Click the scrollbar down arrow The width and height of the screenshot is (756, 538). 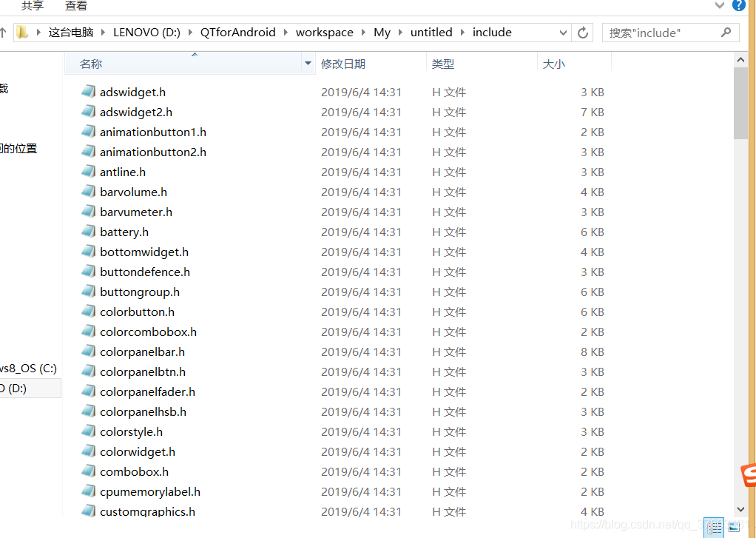point(740,510)
